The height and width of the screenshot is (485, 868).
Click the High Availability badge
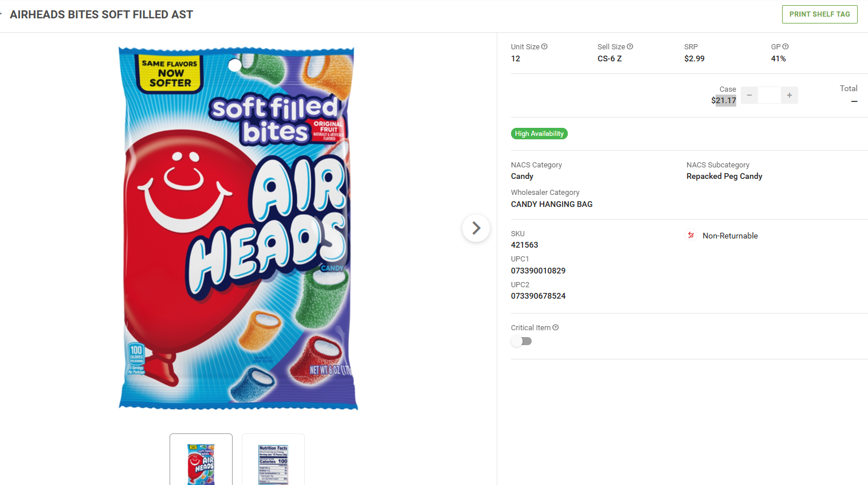(x=539, y=134)
